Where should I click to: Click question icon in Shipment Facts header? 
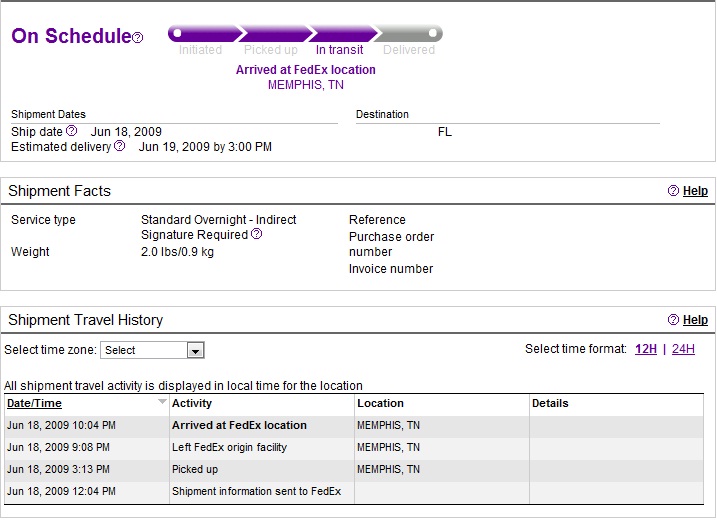point(673,191)
